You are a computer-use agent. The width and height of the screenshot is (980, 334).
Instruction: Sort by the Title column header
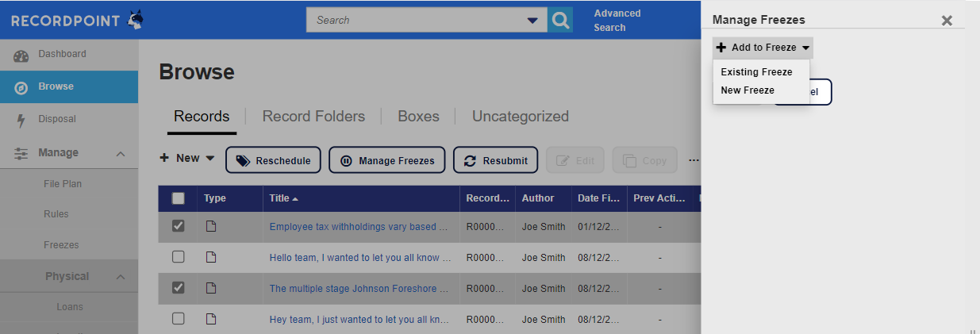click(x=283, y=198)
